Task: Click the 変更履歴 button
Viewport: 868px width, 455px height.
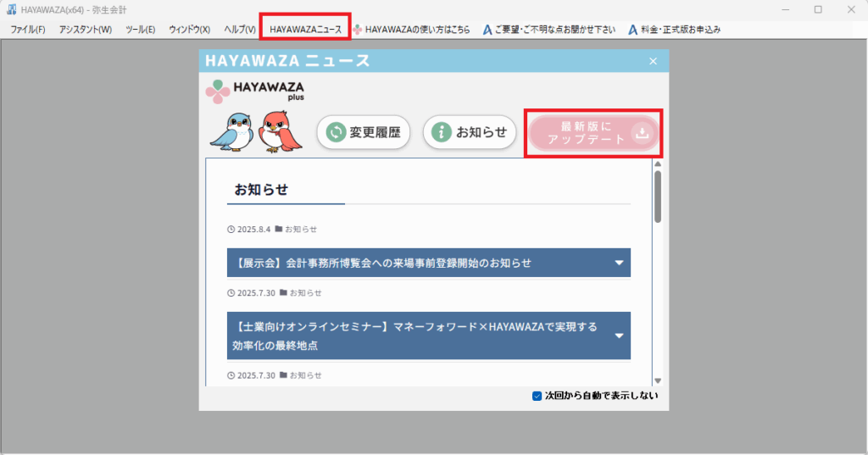Action: (x=364, y=132)
